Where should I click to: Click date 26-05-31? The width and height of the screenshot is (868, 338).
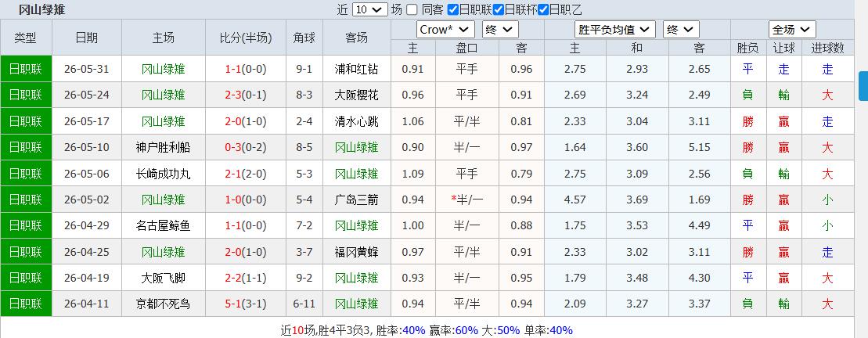pos(86,69)
